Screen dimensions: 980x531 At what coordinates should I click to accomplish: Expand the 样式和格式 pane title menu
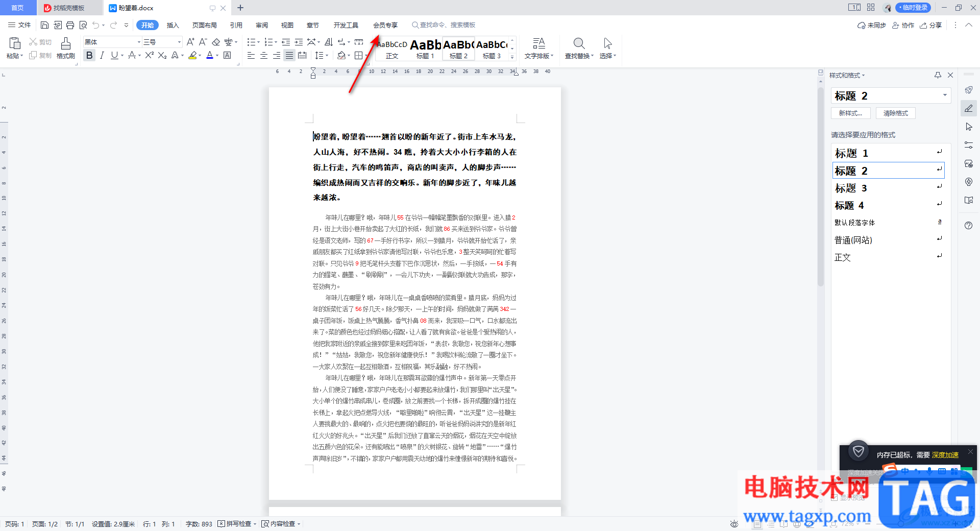[x=863, y=76]
